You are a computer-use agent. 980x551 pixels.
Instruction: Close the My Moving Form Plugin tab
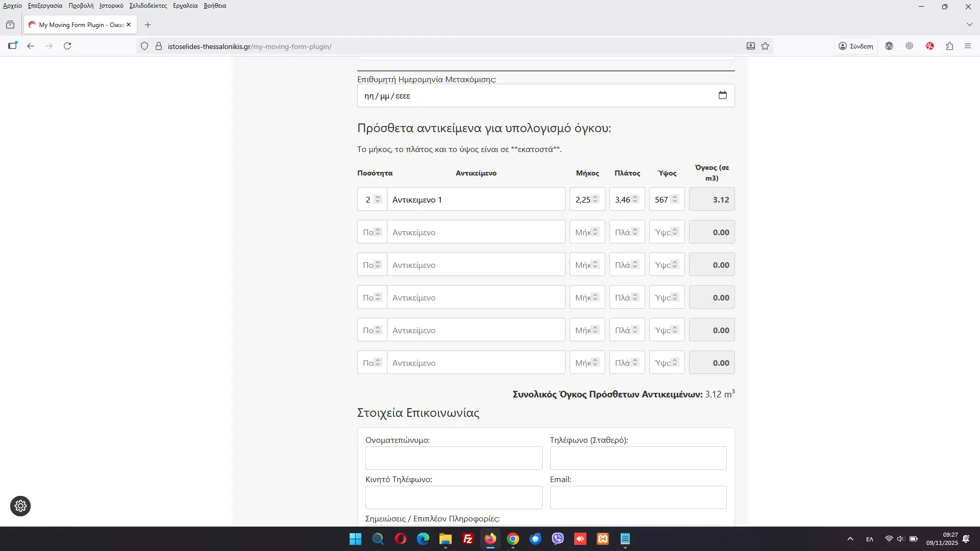(x=129, y=24)
